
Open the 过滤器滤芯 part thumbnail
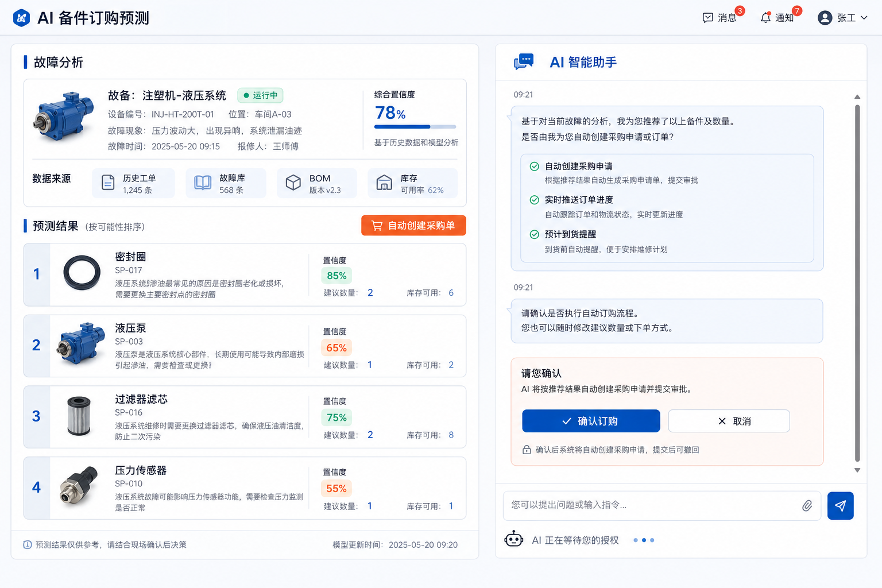tap(79, 416)
